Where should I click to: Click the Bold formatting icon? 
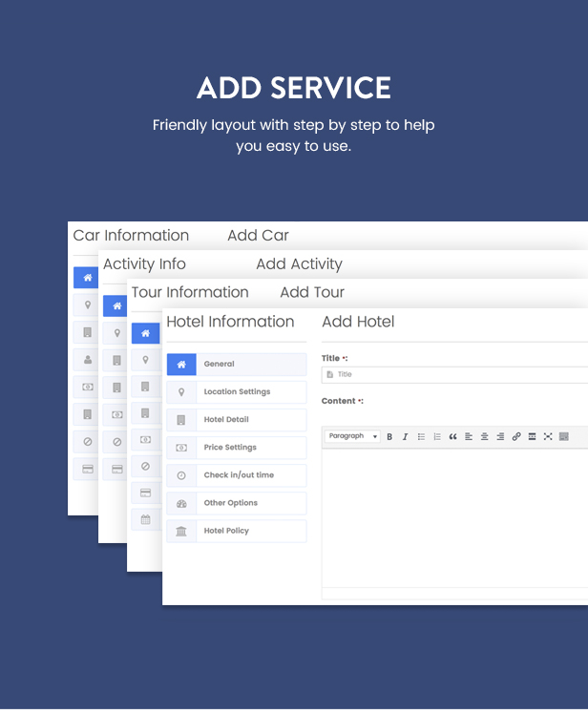[389, 437]
